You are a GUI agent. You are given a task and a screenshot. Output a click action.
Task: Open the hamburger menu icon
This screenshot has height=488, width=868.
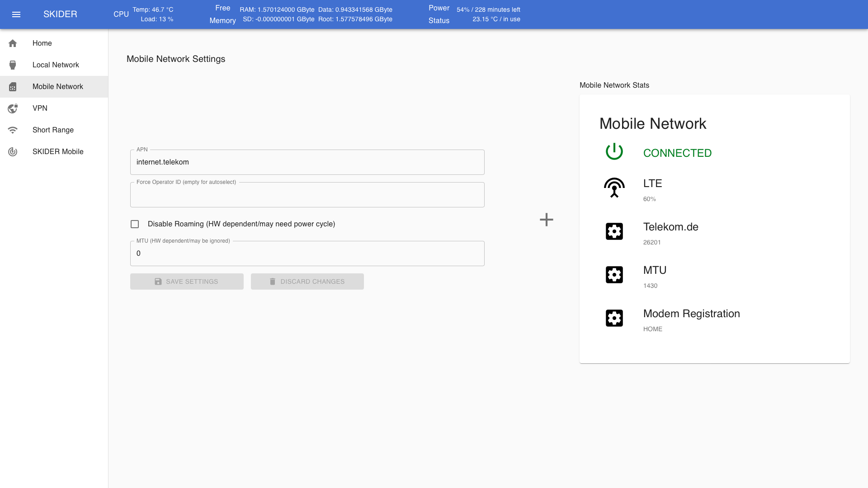click(16, 14)
